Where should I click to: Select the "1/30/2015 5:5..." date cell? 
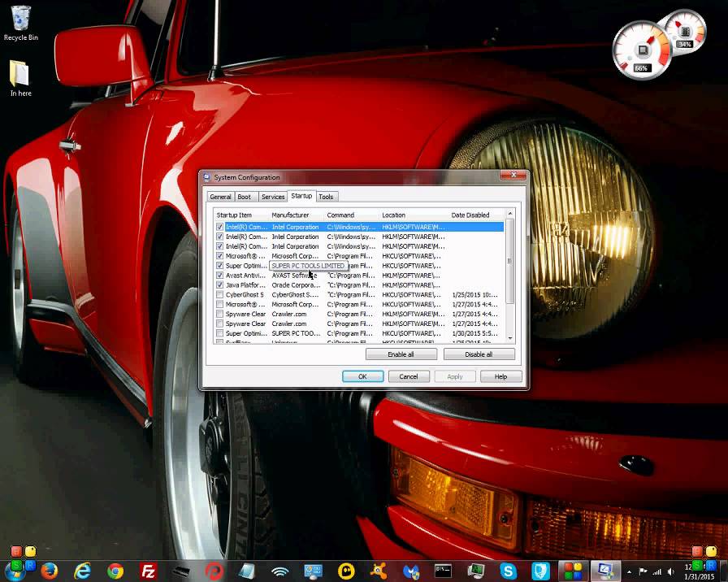point(474,333)
